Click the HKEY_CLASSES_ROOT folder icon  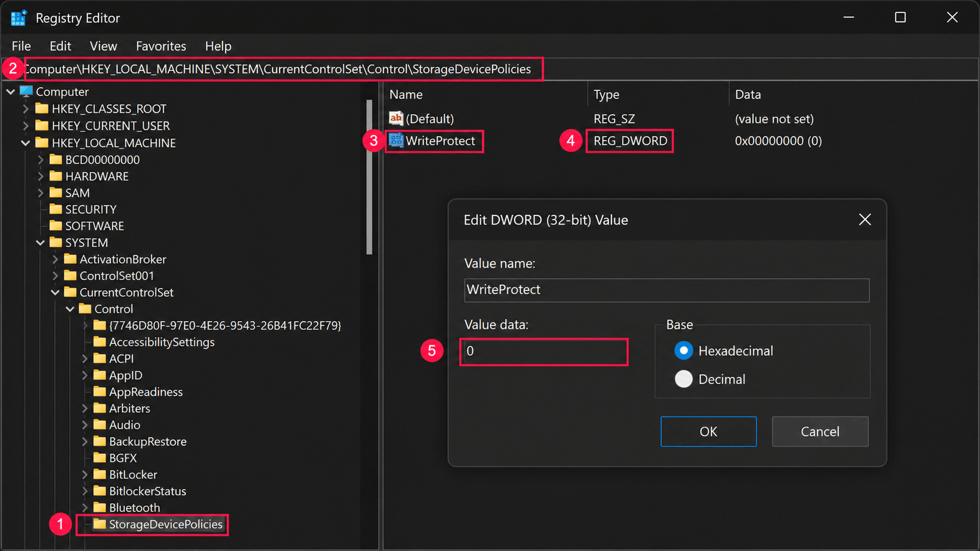pos(42,109)
